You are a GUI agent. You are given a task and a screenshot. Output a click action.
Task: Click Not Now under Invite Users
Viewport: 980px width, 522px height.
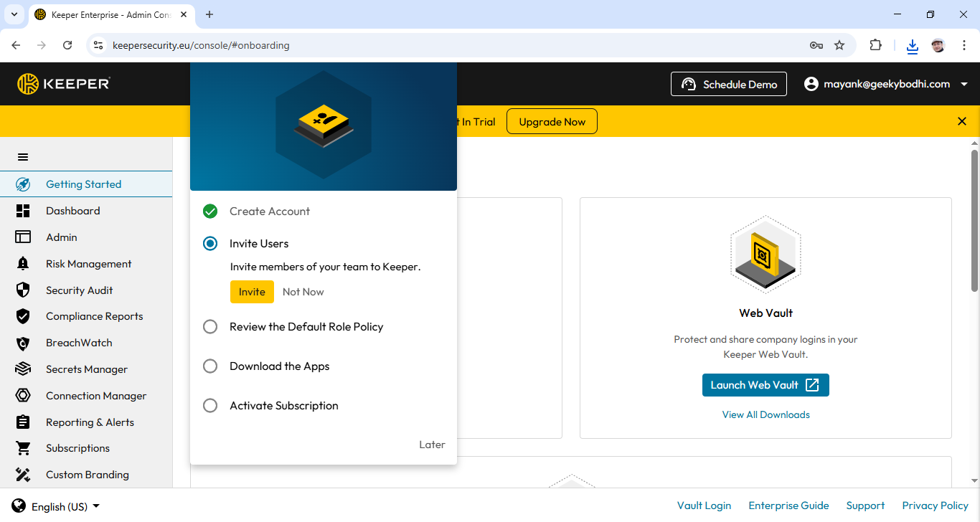(303, 292)
